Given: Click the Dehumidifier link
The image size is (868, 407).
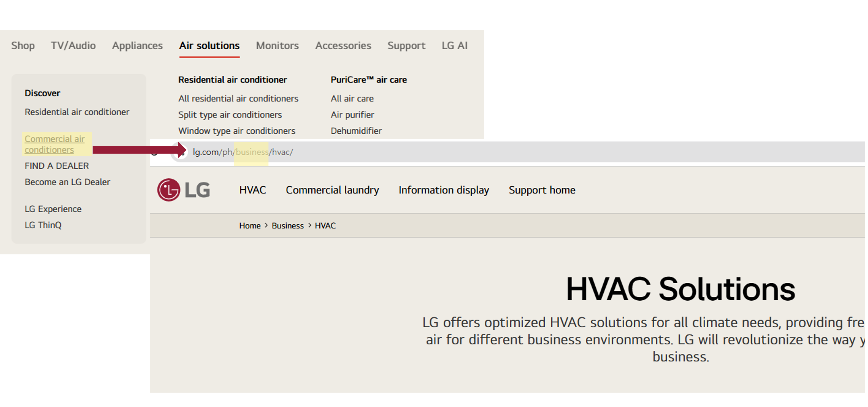Looking at the screenshot, I should 356,131.
